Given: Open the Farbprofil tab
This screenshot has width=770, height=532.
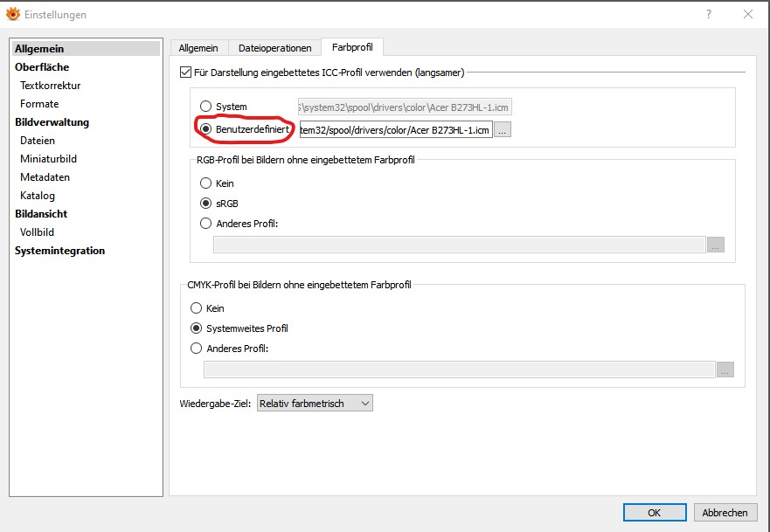Looking at the screenshot, I should click(x=352, y=47).
